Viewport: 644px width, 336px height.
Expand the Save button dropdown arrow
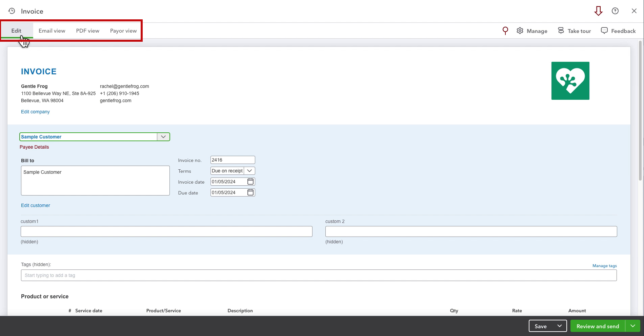(x=560, y=326)
